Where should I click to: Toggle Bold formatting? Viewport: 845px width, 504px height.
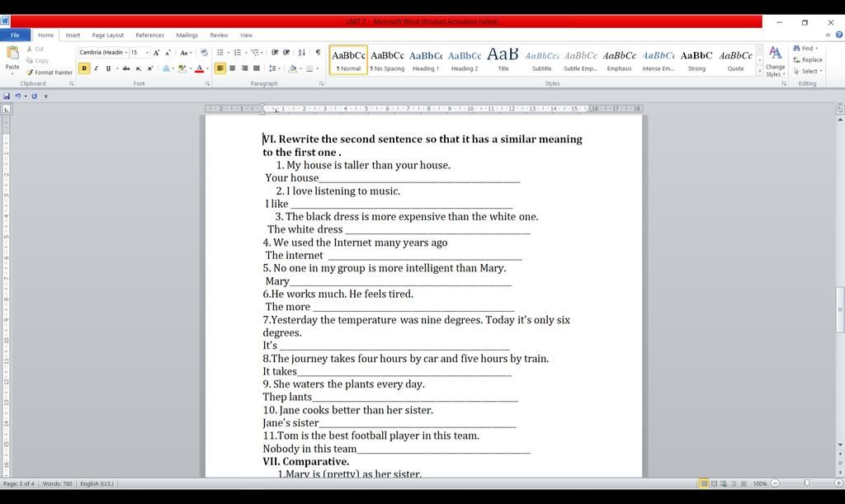(x=84, y=68)
